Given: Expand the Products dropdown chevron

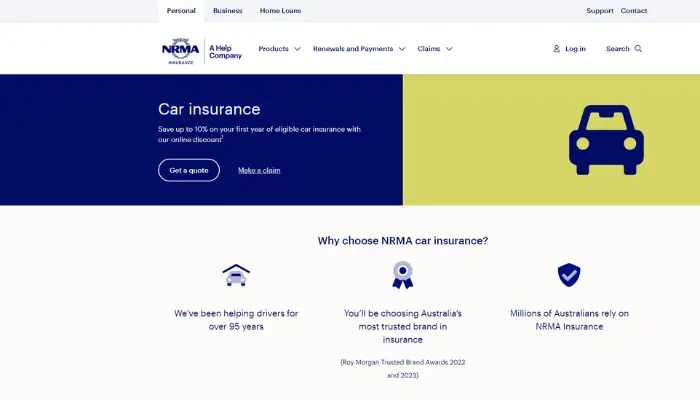Looking at the screenshot, I should pos(297,49).
